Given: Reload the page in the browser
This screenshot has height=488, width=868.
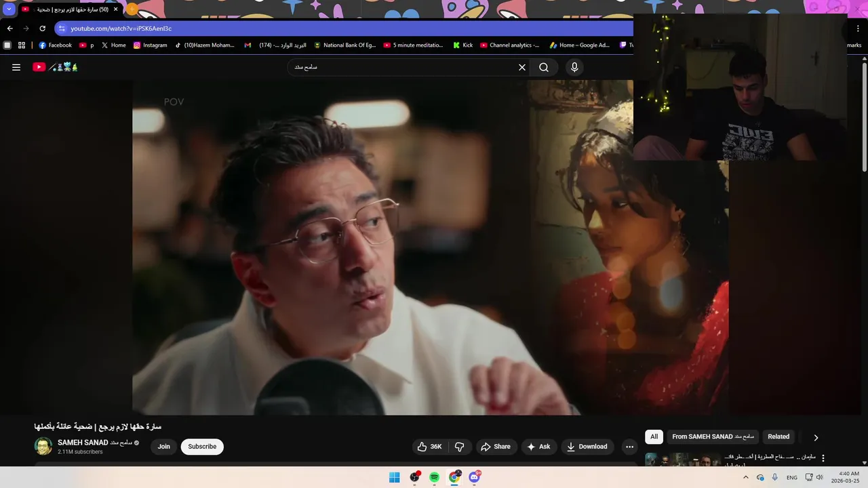Looking at the screenshot, I should [42, 28].
